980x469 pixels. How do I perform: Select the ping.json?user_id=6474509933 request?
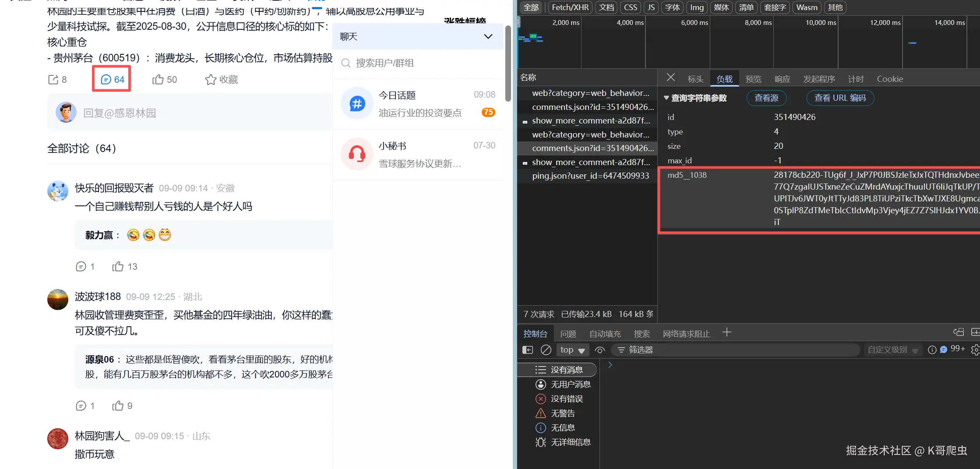click(x=587, y=176)
